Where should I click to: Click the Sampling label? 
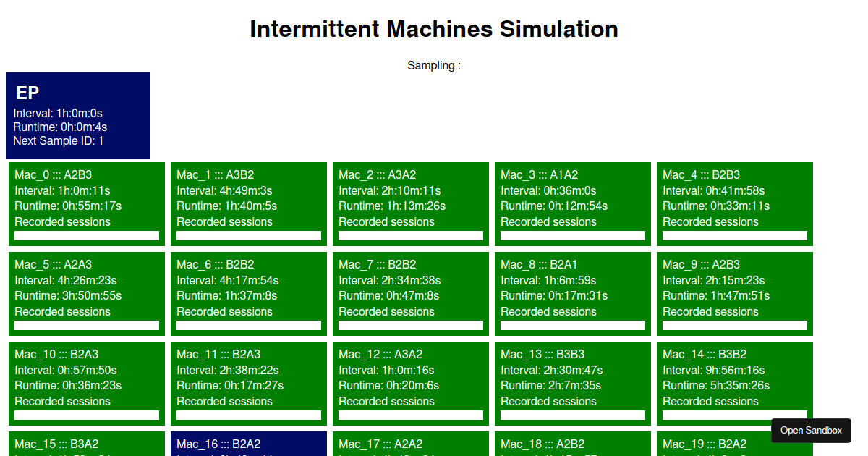[x=433, y=65]
